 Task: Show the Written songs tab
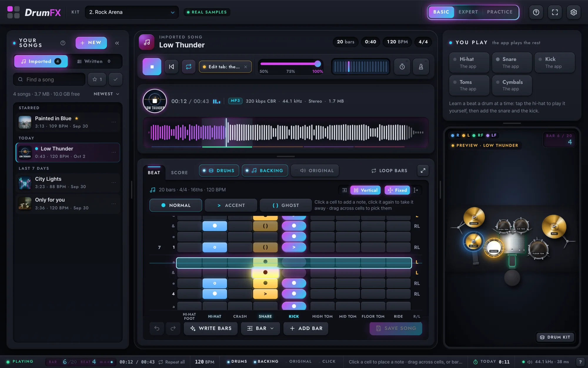coord(94,61)
